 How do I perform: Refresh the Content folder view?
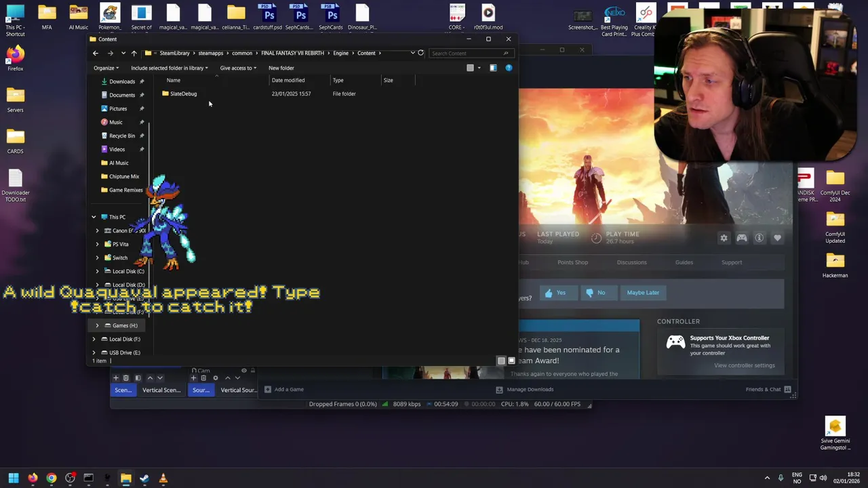420,53
